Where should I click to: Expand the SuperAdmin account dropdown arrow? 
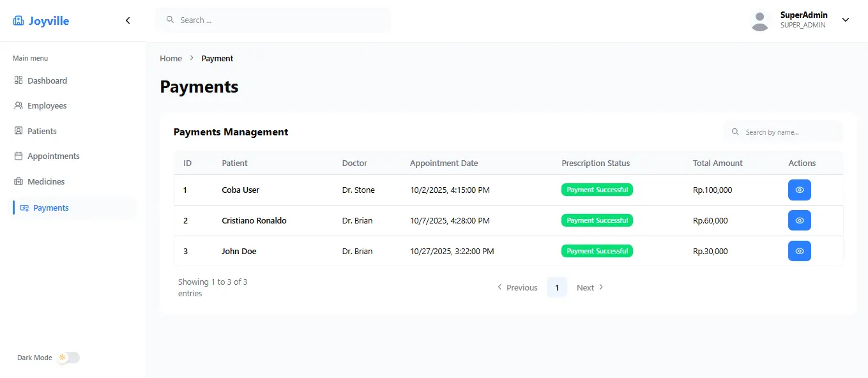point(846,20)
